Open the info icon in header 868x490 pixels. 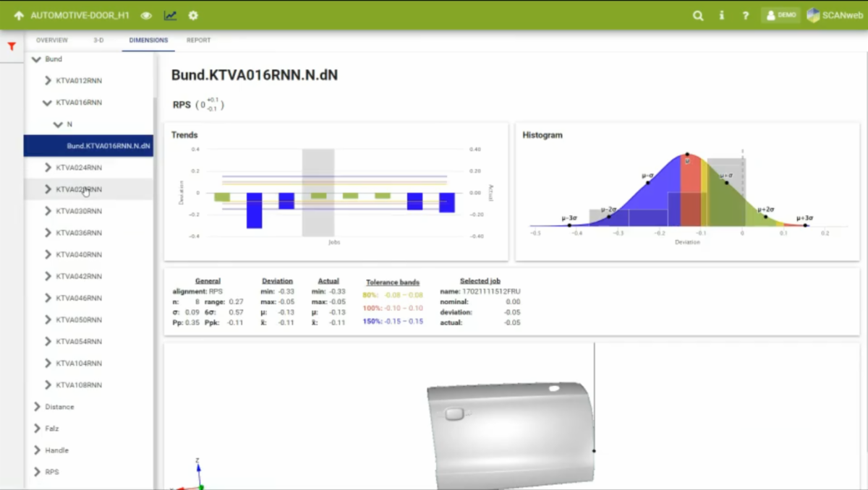click(722, 15)
